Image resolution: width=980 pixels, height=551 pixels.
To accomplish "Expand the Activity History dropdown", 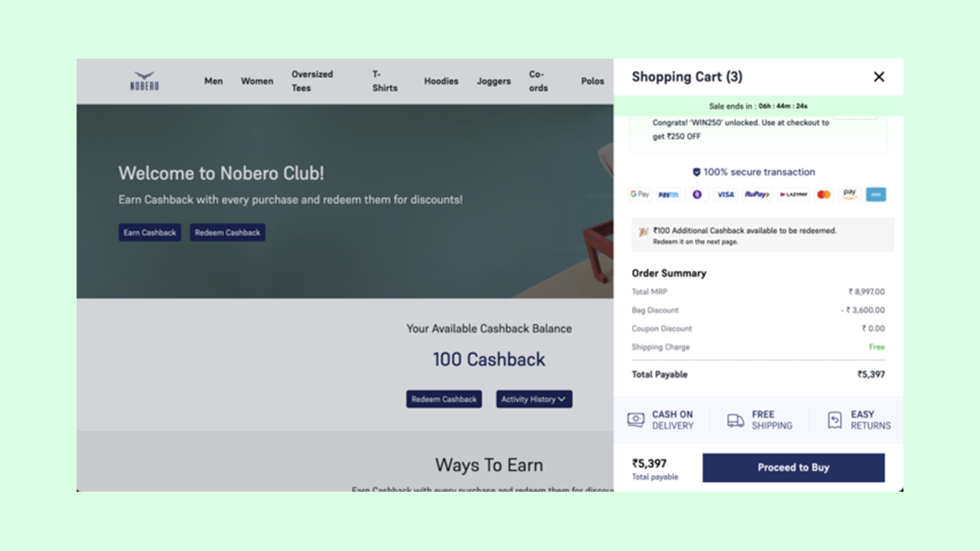I will point(534,399).
